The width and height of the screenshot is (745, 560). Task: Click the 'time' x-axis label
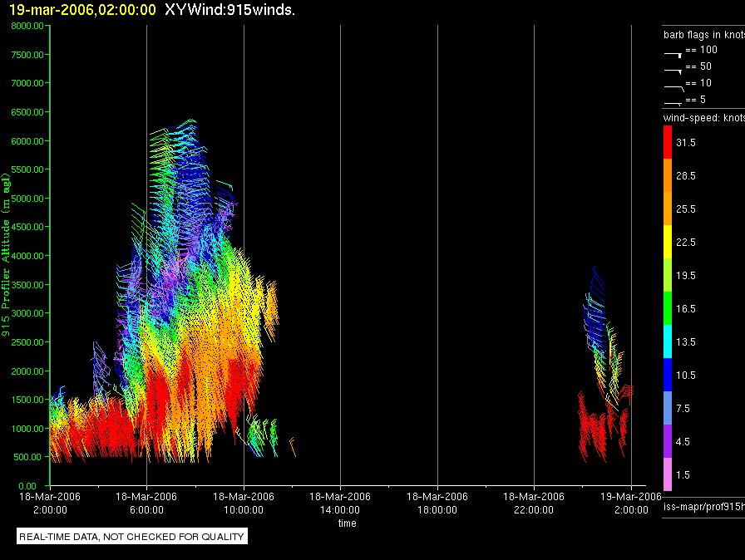[x=348, y=523]
